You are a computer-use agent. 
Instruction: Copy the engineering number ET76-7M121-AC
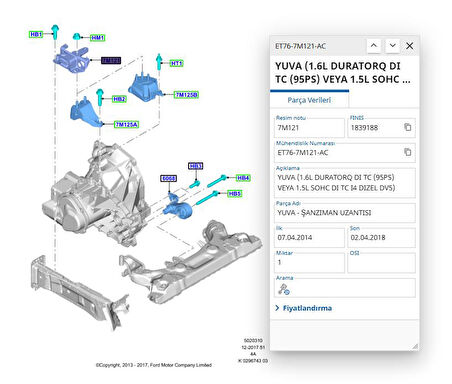pyautogui.click(x=407, y=152)
